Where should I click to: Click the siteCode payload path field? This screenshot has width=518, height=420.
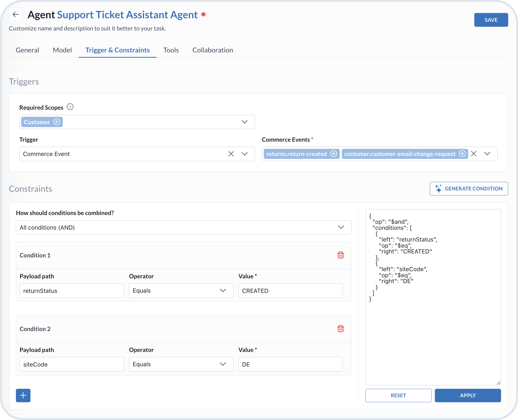[72, 364]
